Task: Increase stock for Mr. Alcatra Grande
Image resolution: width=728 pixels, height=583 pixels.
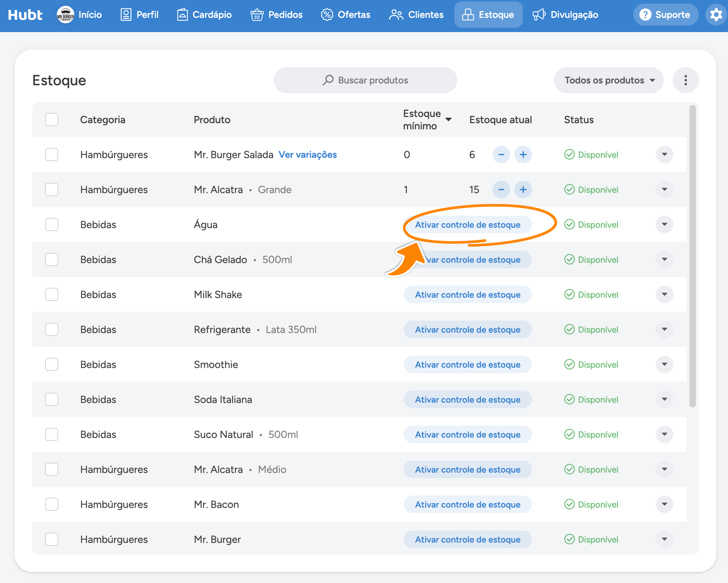Action: click(x=523, y=189)
